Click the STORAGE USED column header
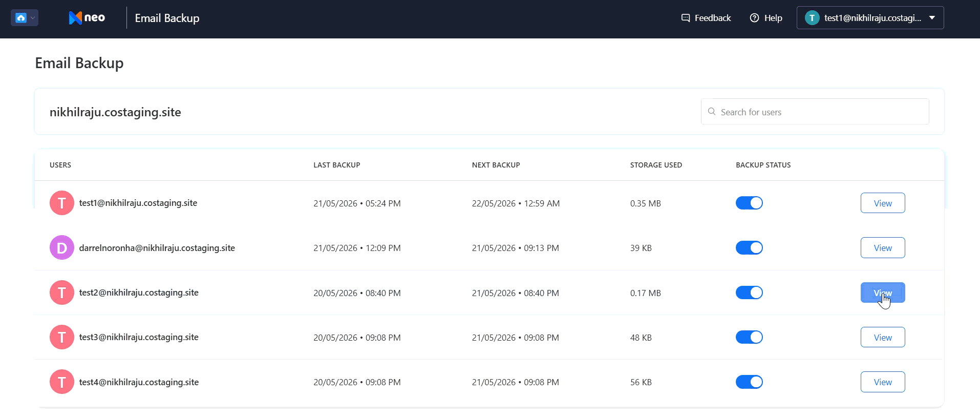 click(656, 165)
